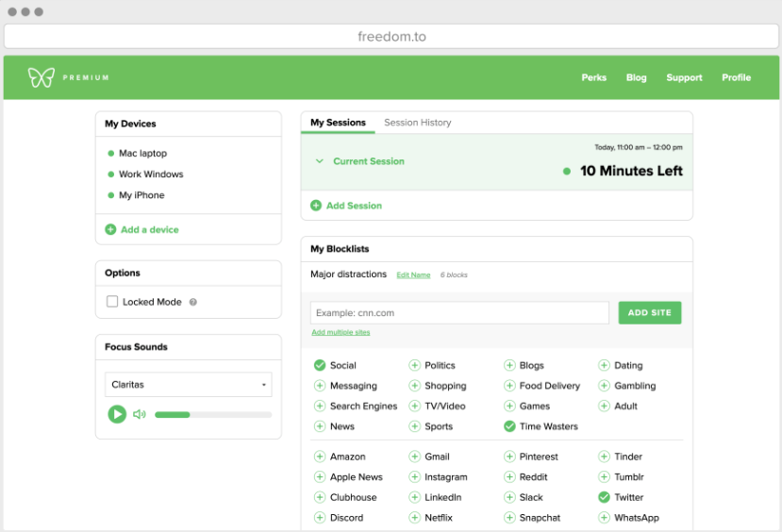Add WhatsApp to the blocklist
Image resolution: width=782 pixels, height=532 pixels.
point(604,518)
